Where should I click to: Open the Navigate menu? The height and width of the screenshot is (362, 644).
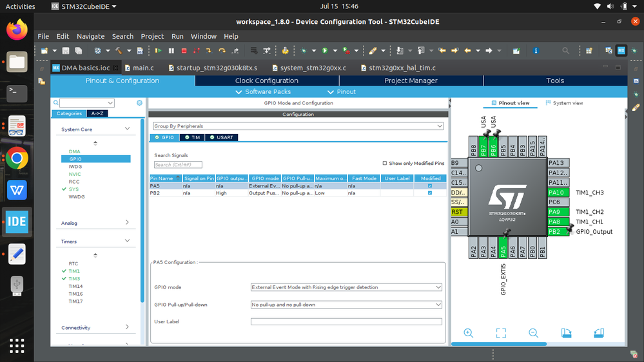coord(90,36)
